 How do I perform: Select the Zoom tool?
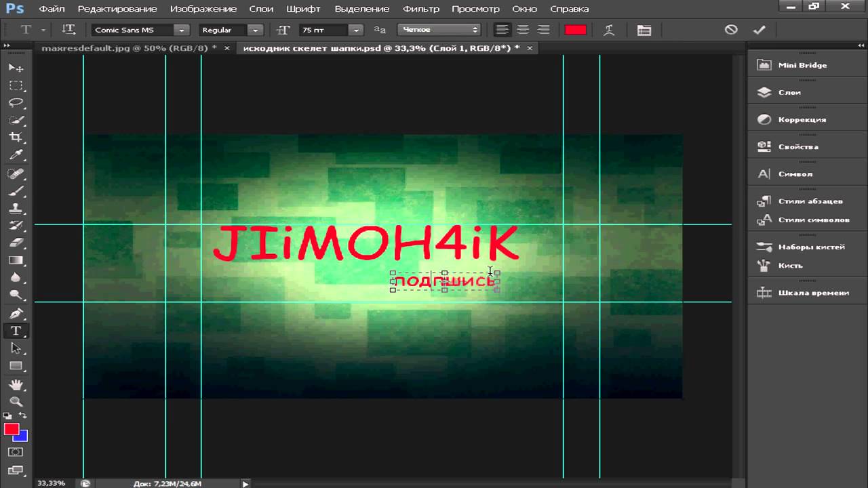(x=16, y=401)
